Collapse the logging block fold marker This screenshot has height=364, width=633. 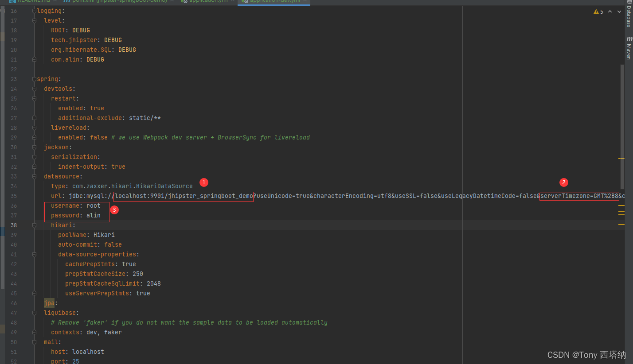click(34, 11)
